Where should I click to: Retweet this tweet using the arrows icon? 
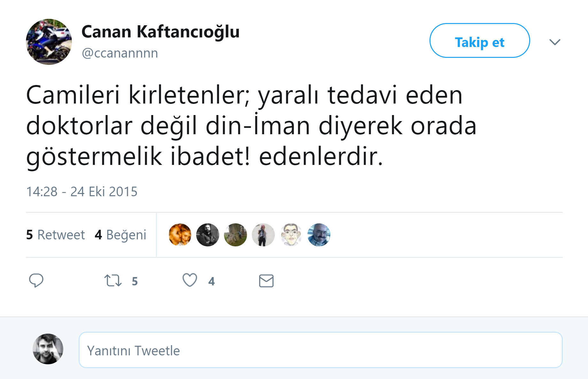(x=113, y=281)
